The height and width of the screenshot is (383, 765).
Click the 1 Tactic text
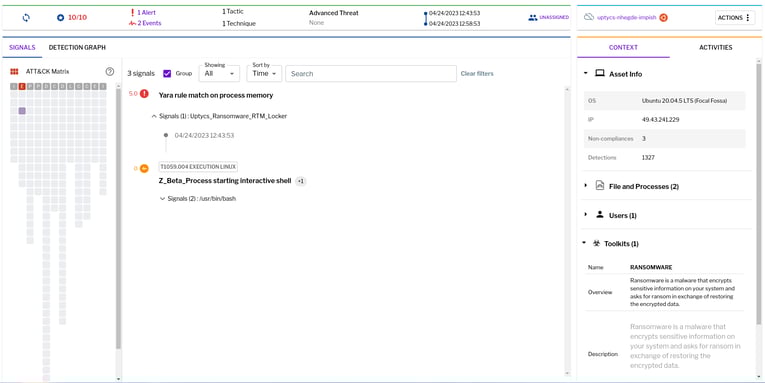click(233, 11)
